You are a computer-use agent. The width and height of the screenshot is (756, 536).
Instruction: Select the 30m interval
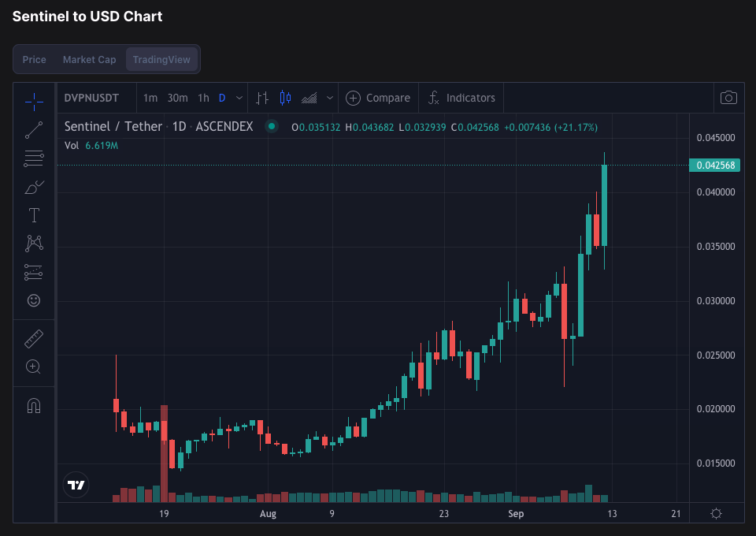[177, 98]
